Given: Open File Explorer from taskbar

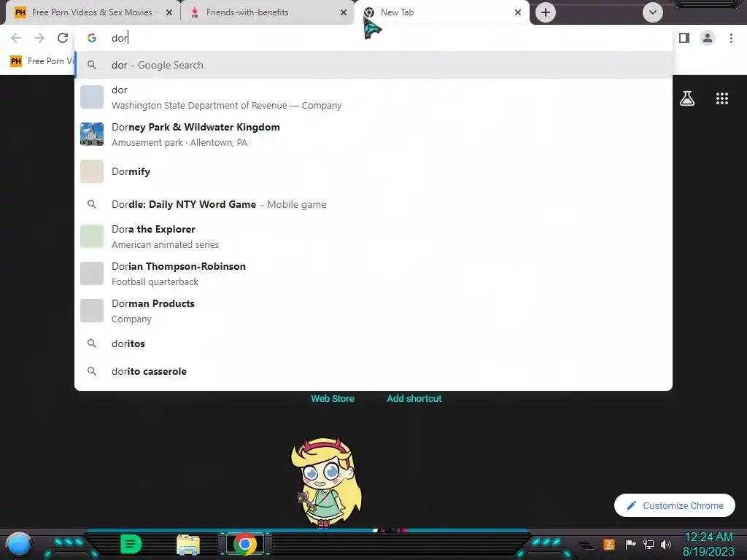Looking at the screenshot, I should 188,545.
